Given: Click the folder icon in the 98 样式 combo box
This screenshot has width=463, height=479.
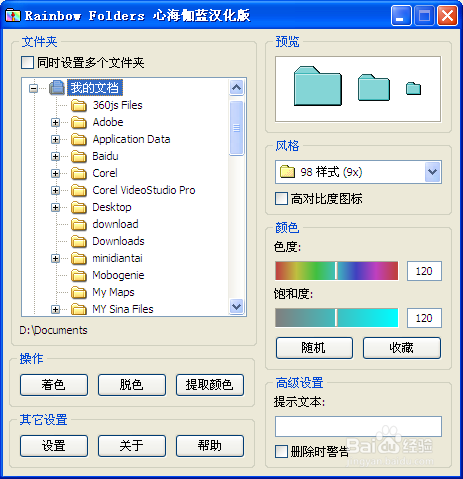Looking at the screenshot, I should click(x=287, y=172).
